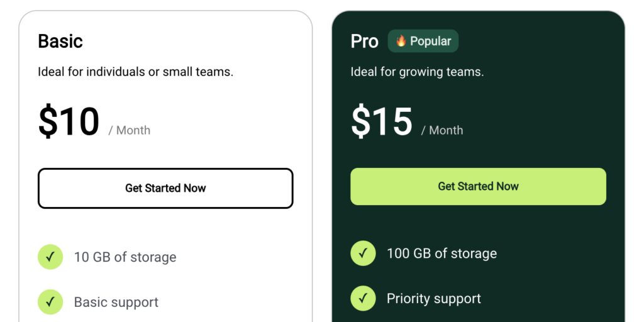Click the $15 price text
Image resolution: width=644 pixels, height=322 pixels.
click(x=382, y=121)
